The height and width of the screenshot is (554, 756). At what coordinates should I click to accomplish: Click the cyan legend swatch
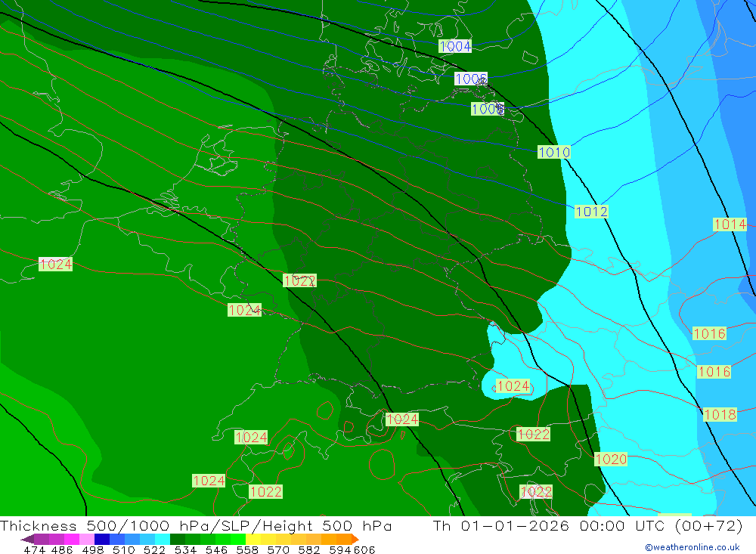tap(163, 539)
